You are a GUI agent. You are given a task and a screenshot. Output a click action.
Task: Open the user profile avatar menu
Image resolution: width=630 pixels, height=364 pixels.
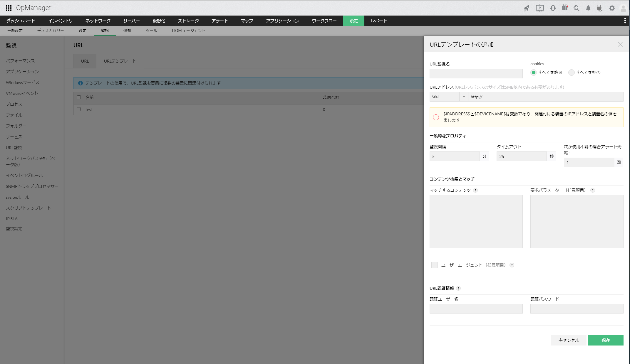(623, 8)
